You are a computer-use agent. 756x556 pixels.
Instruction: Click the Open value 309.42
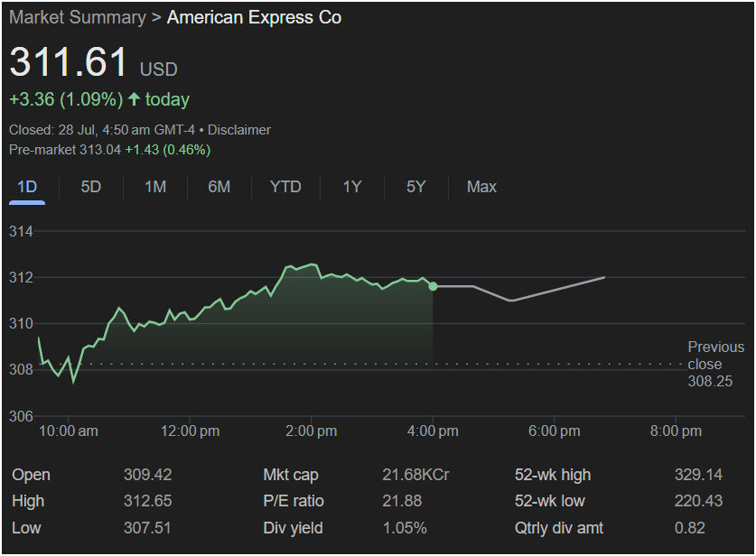(x=147, y=475)
